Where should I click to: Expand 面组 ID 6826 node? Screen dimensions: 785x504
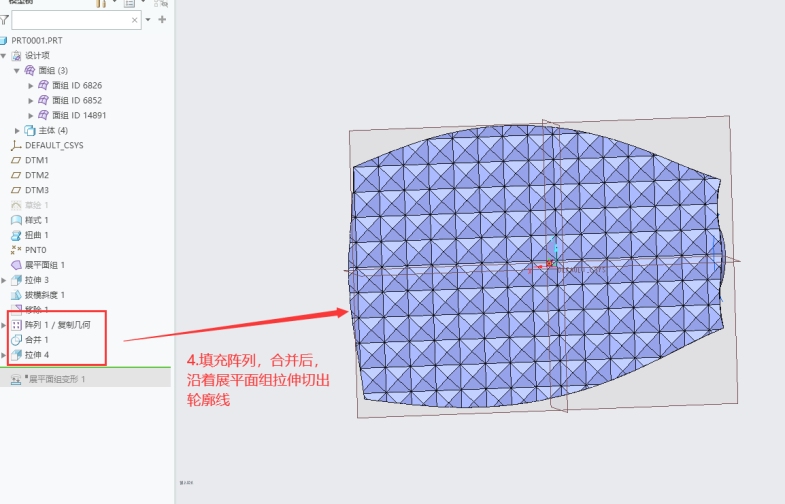31,86
